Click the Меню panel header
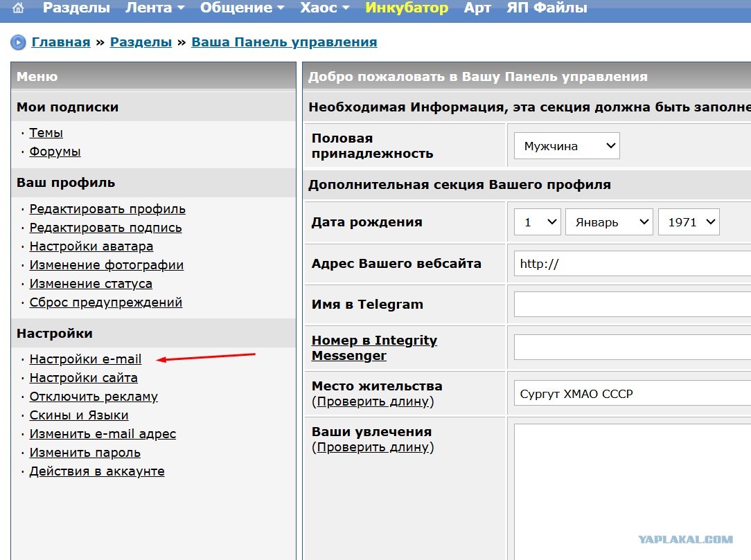This screenshot has width=751, height=560. tap(153, 76)
